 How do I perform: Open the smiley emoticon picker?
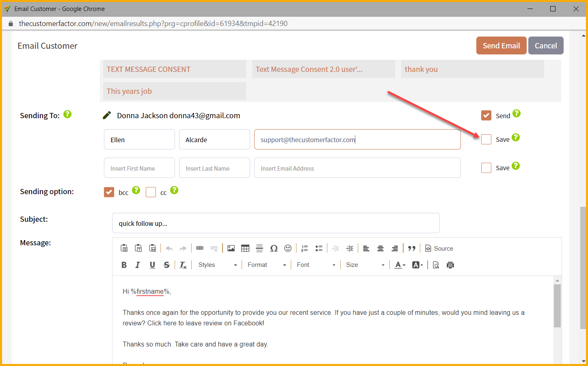(288, 248)
